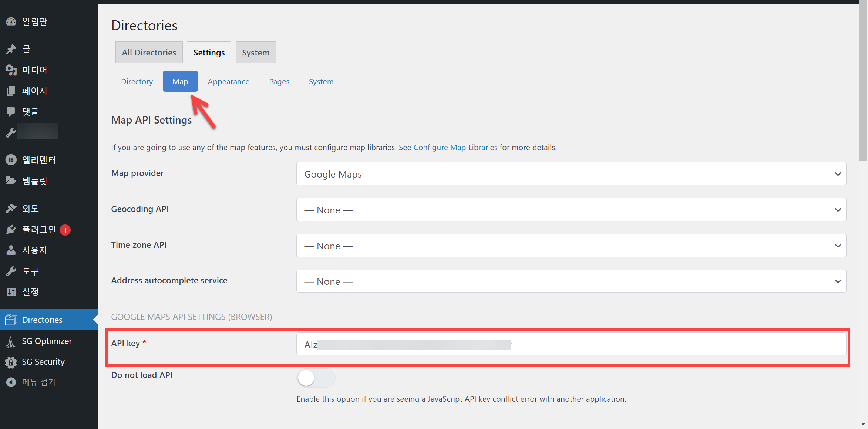This screenshot has width=868, height=429.
Task: Click the users person icon
Action: pos(11,250)
